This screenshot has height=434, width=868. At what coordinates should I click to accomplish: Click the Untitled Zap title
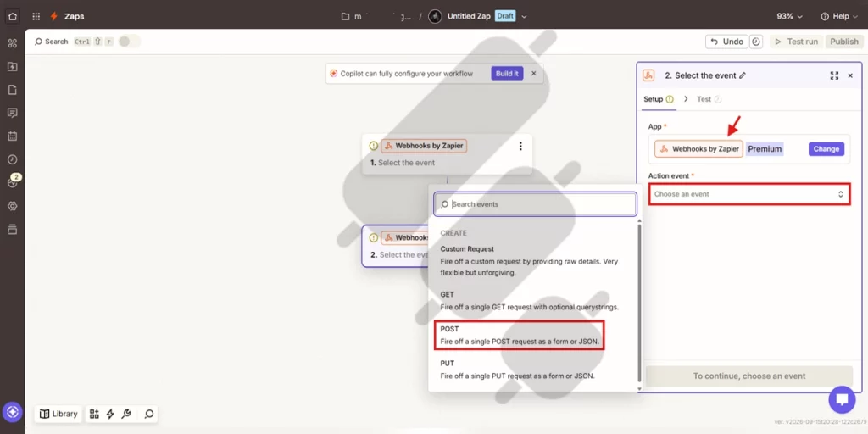click(x=469, y=16)
